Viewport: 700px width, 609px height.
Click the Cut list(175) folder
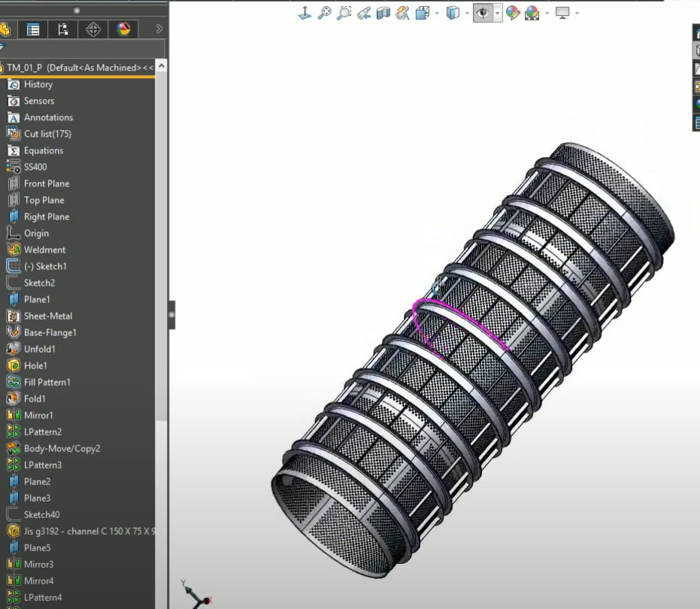[47, 134]
